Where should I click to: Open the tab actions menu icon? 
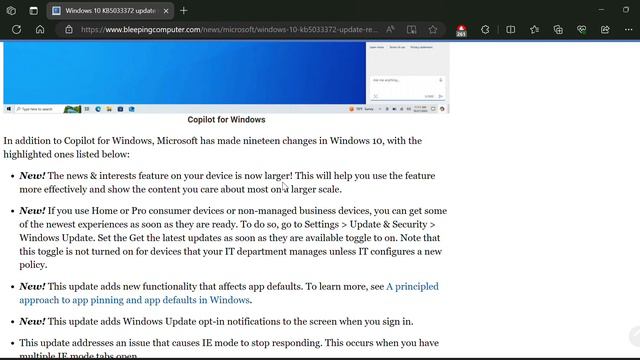(x=33, y=11)
